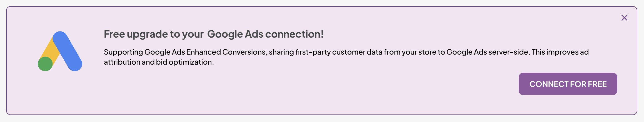Screen dimensions: 644x122
Task: Click the blue bar of the Ads logo
Action: [68, 51]
